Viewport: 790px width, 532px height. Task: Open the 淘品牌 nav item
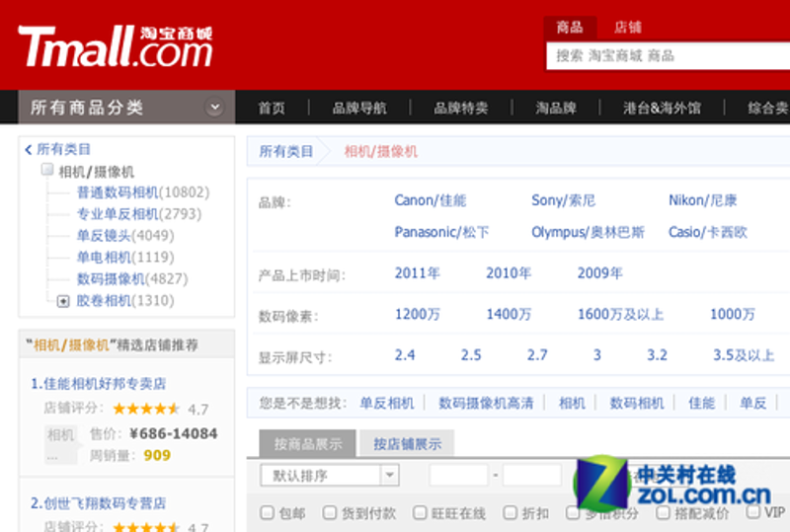pyautogui.click(x=556, y=108)
